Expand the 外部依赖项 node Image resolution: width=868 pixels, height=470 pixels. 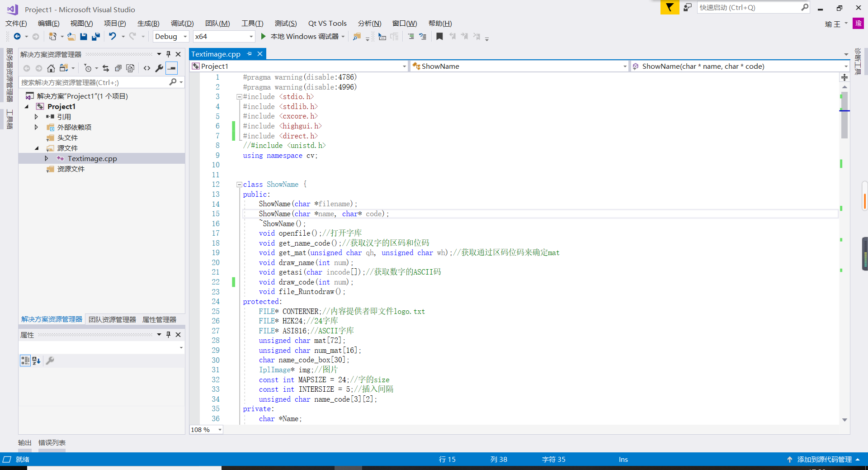click(36, 127)
